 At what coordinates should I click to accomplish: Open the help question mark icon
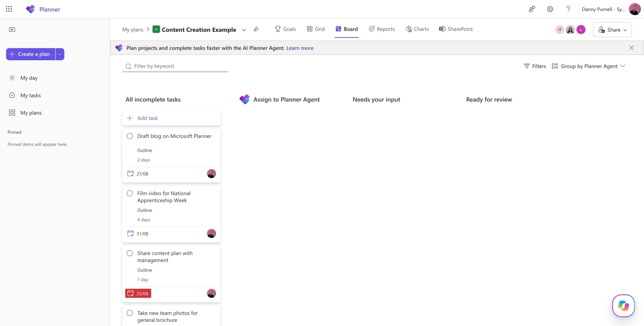pos(568,9)
